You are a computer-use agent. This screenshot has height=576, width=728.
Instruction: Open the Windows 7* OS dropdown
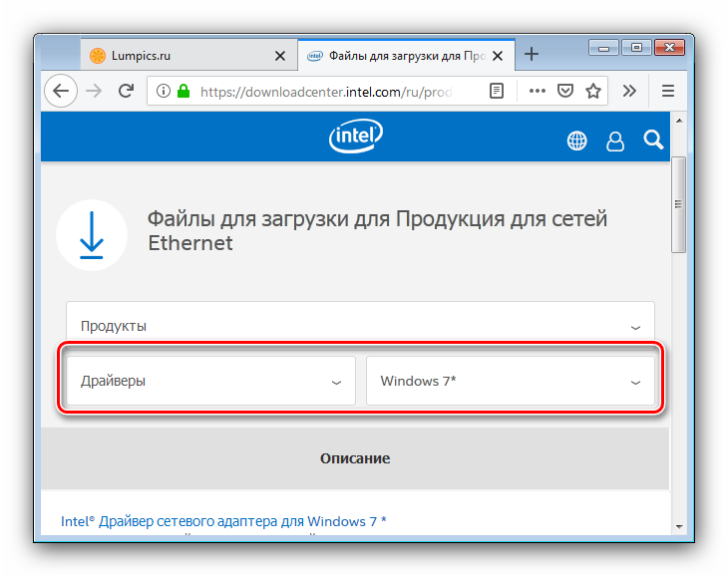(511, 381)
